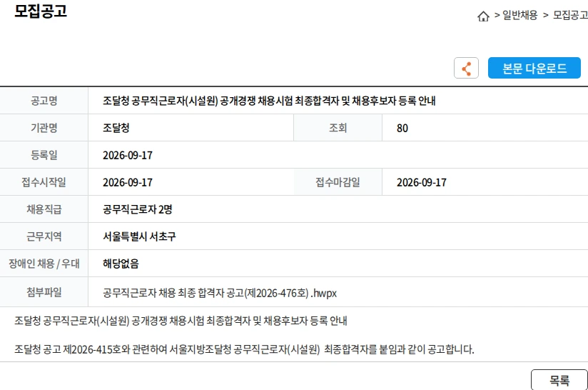The width and height of the screenshot is (588, 390).
Task: Click the 접수마감일 date value
Action: (422, 182)
